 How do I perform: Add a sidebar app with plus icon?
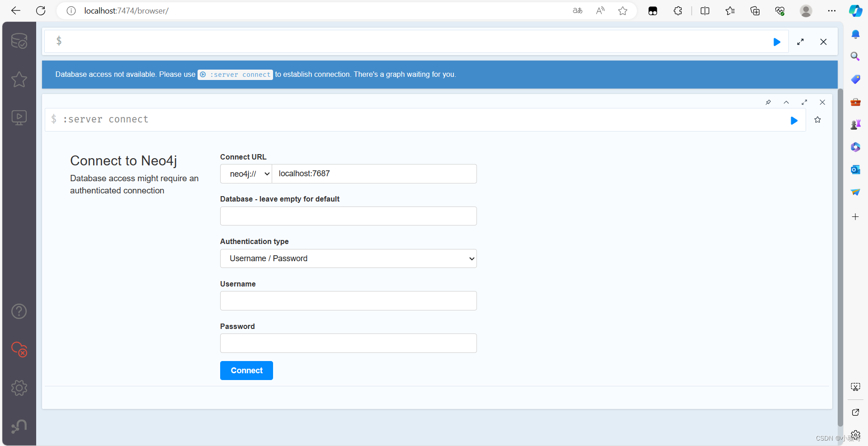pos(855,217)
